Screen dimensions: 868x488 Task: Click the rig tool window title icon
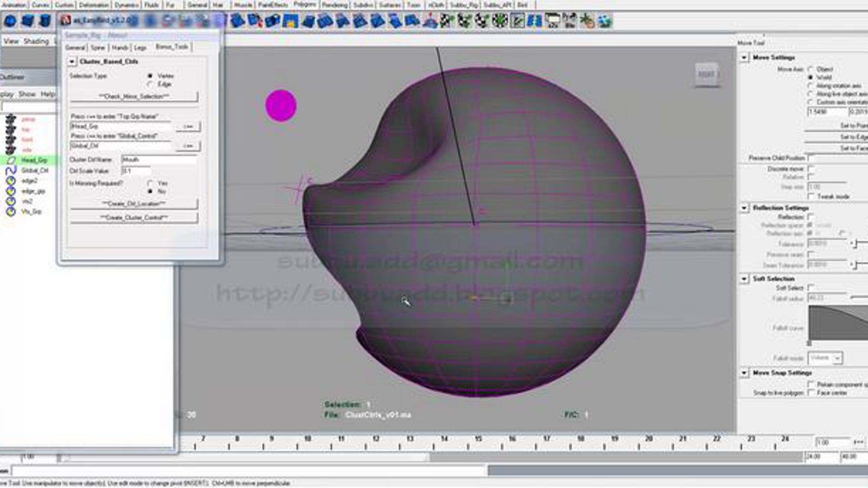[66, 20]
